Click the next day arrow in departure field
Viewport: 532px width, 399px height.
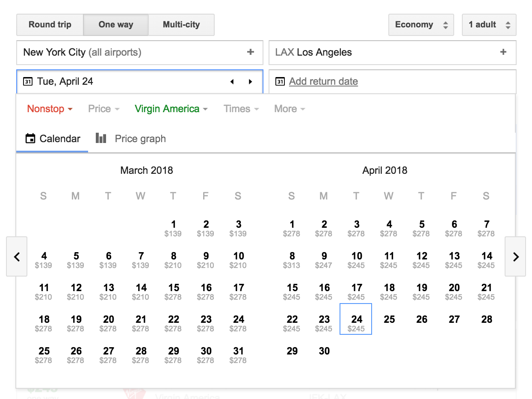click(251, 82)
